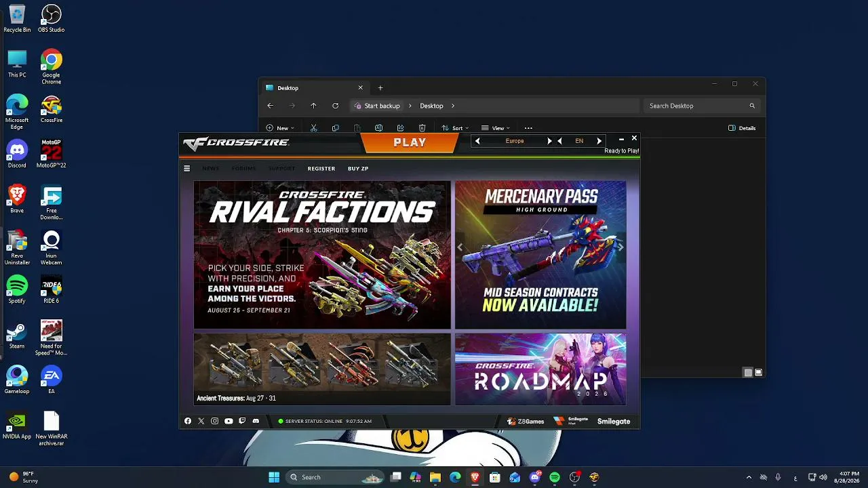Image resolution: width=868 pixels, height=488 pixels.
Task: Open the launcher hamburger menu
Action: [187, 168]
